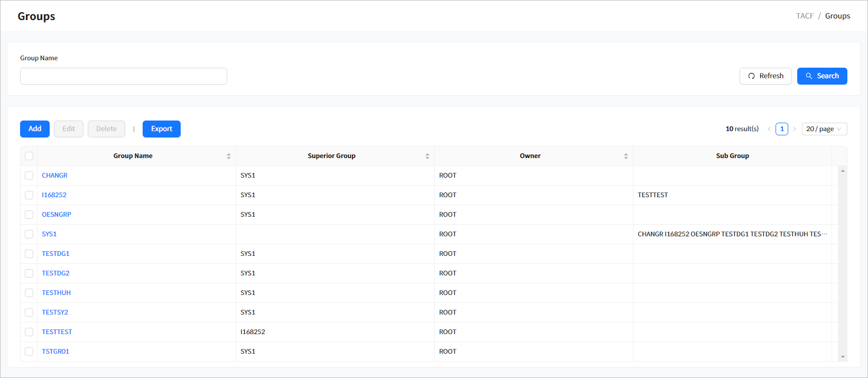
Task: Sort by Superior Group column arrows
Action: [427, 156]
